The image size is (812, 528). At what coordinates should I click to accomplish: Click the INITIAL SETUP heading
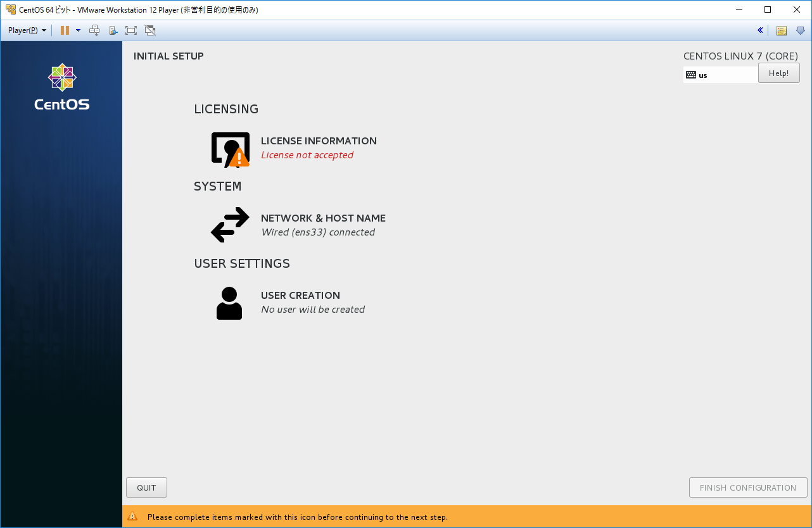point(168,56)
